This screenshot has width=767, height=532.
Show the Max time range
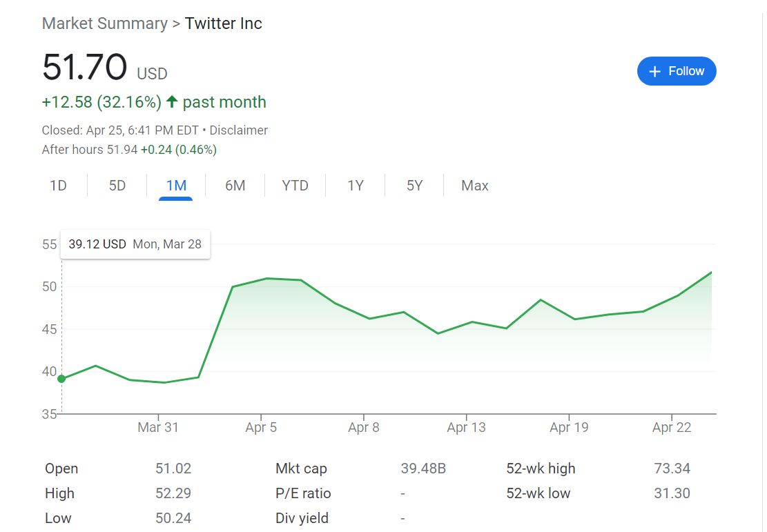[x=474, y=186]
